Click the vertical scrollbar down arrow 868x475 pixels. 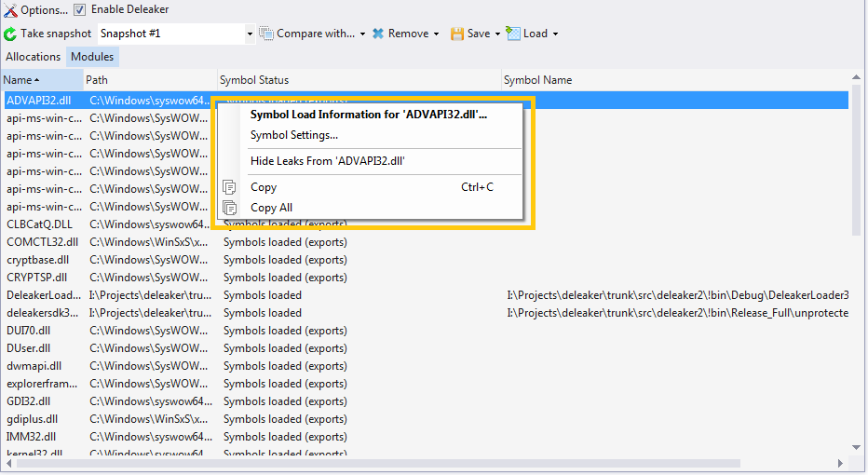(857, 447)
